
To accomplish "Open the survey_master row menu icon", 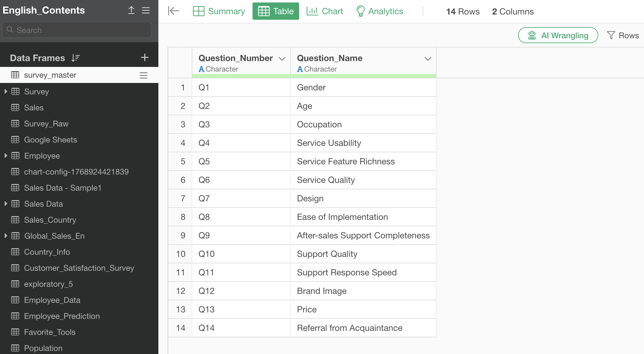I will tap(144, 75).
